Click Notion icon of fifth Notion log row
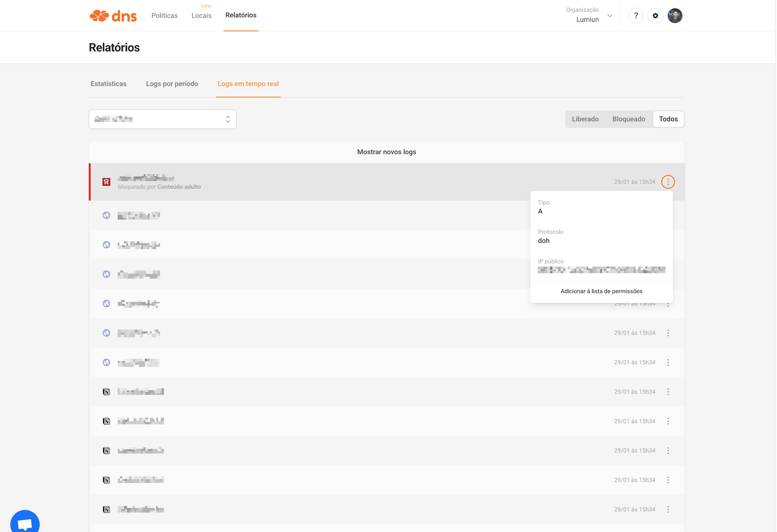The height and width of the screenshot is (532, 777). 106,509
